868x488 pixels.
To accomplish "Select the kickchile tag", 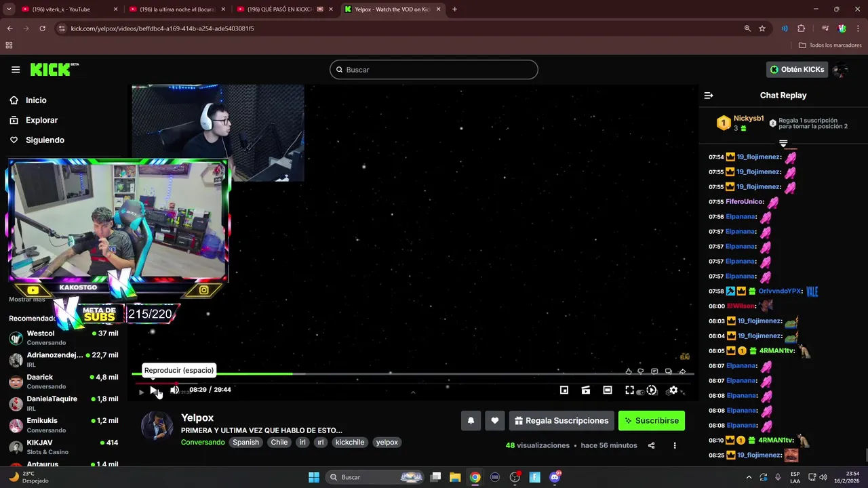I will pos(350,442).
